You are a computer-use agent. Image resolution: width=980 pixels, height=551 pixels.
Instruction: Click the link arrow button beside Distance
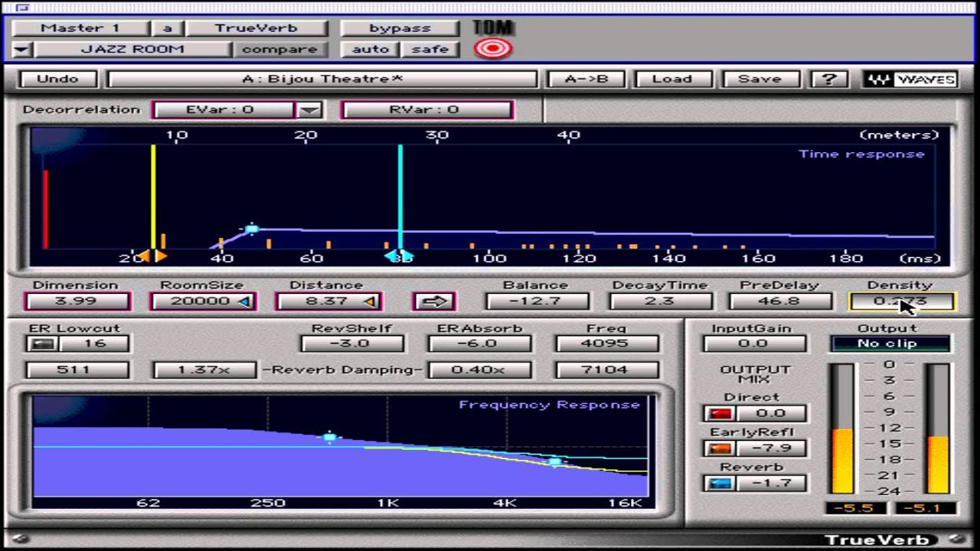434,301
